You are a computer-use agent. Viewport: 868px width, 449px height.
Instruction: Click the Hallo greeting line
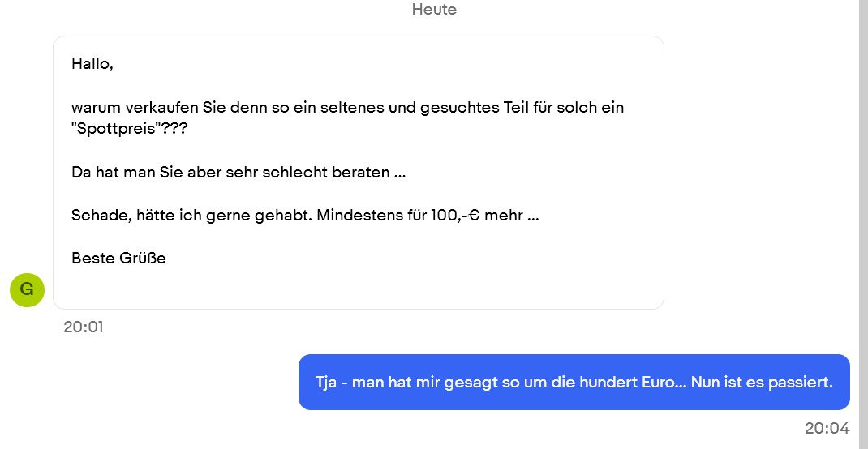click(x=92, y=63)
